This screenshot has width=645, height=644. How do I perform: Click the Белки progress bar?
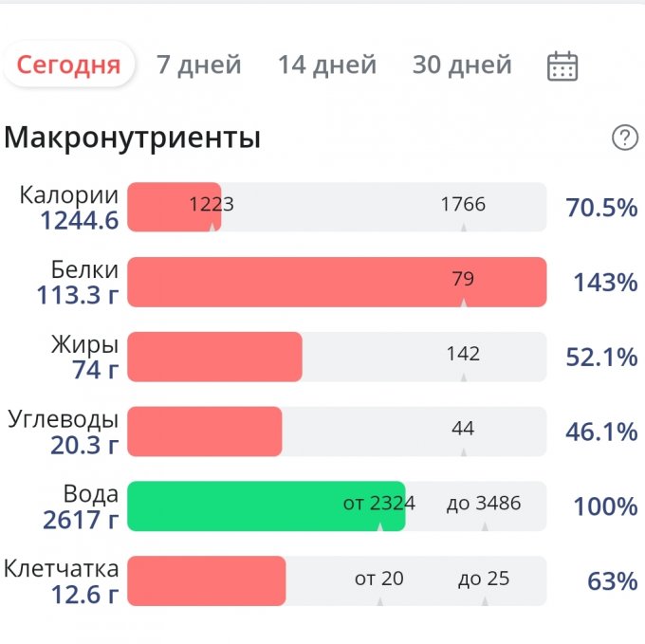pos(337,282)
